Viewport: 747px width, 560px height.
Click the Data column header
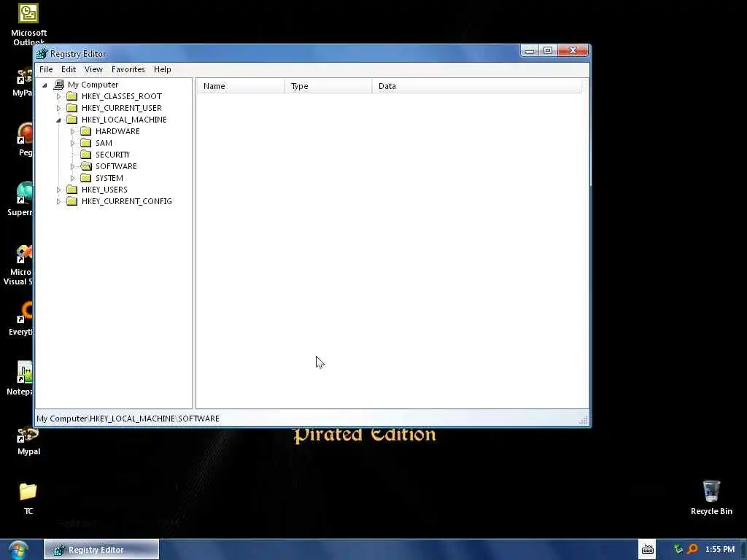click(476, 86)
